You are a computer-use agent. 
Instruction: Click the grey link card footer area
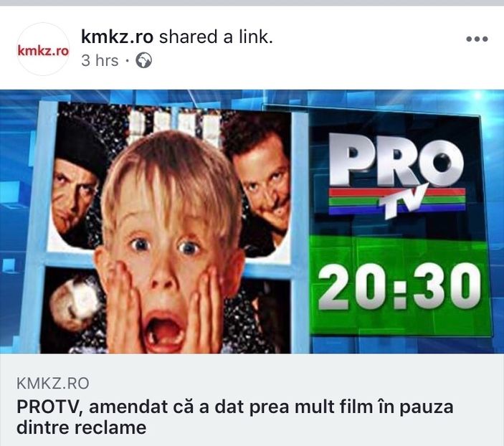(x=252, y=399)
